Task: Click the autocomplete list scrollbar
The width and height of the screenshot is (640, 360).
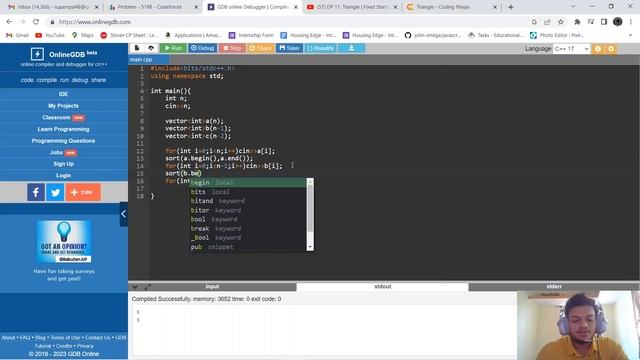Action: tap(310, 208)
